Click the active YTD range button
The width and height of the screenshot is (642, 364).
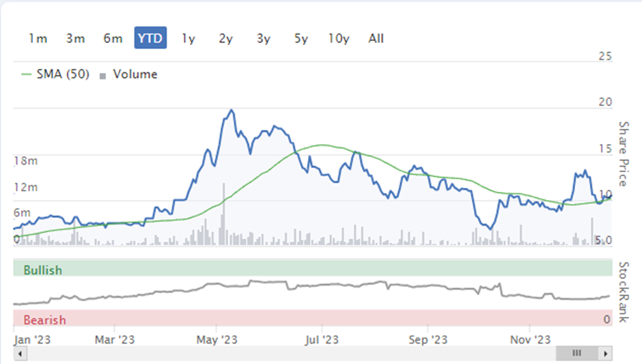150,38
